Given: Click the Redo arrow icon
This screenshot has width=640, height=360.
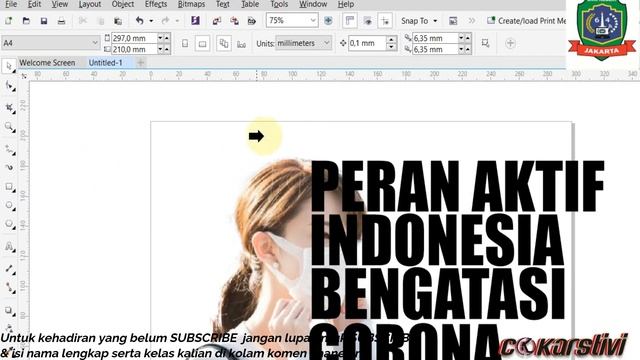Looking at the screenshot, I should point(165,20).
